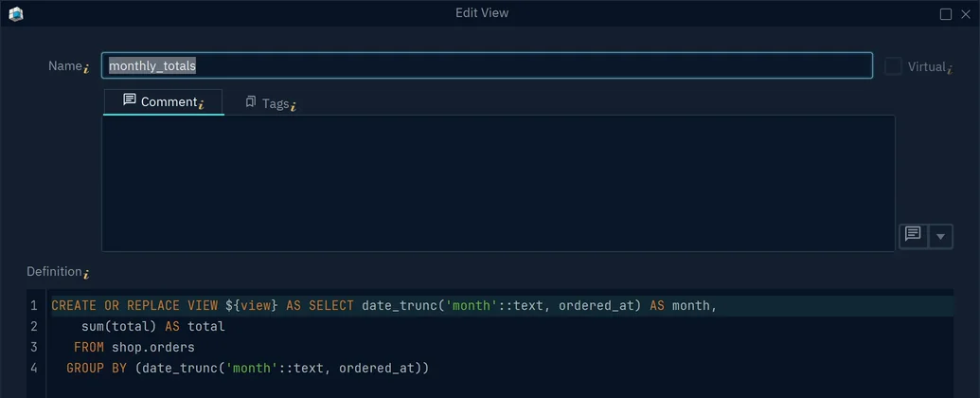
Task: Click the 'Name' field label
Action: (65, 65)
